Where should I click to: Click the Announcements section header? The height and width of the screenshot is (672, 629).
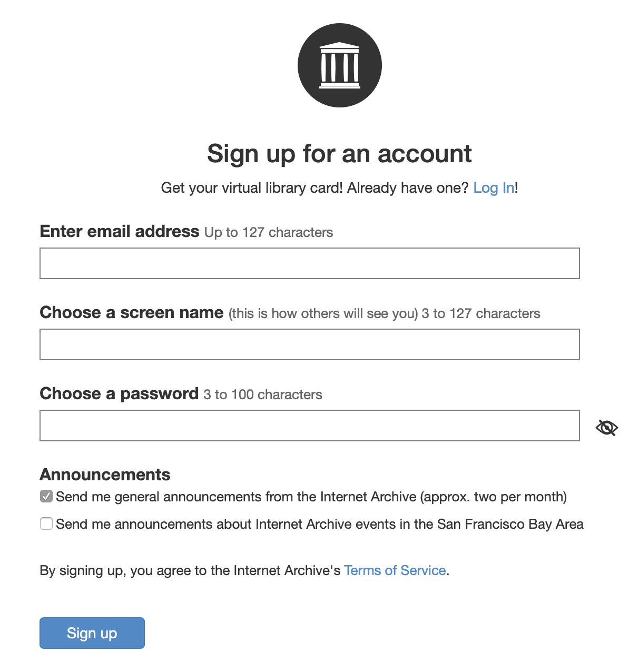pos(104,475)
